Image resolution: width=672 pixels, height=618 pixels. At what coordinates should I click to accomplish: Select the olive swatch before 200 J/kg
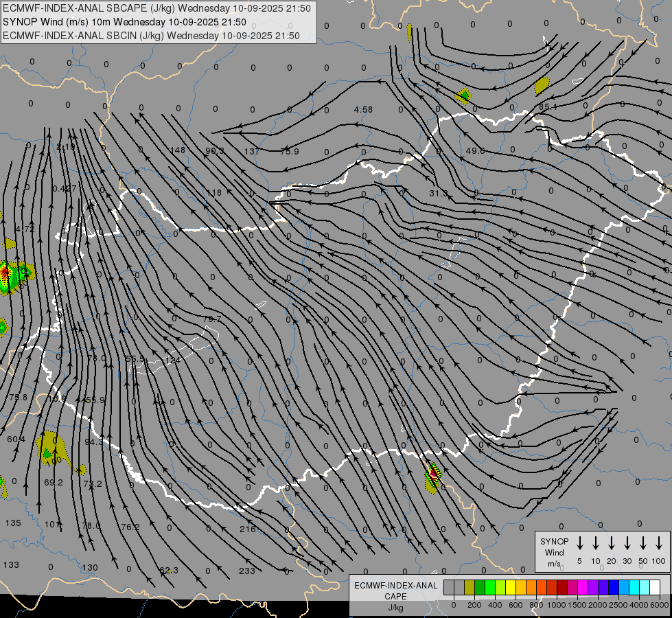[x=470, y=588]
